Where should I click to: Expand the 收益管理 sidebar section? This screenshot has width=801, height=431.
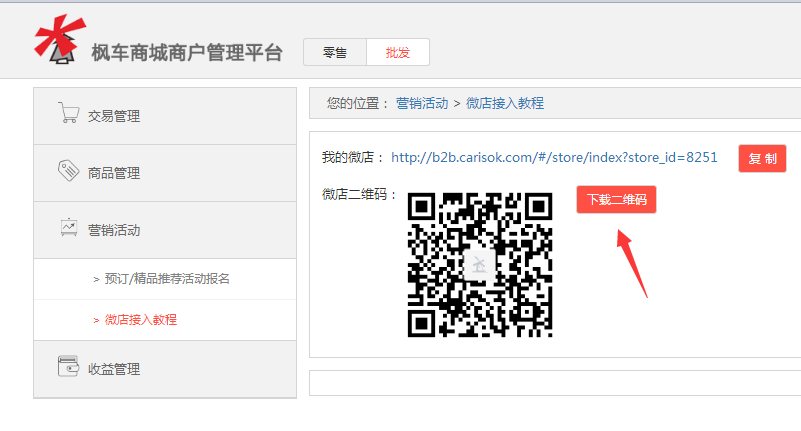[x=165, y=369]
